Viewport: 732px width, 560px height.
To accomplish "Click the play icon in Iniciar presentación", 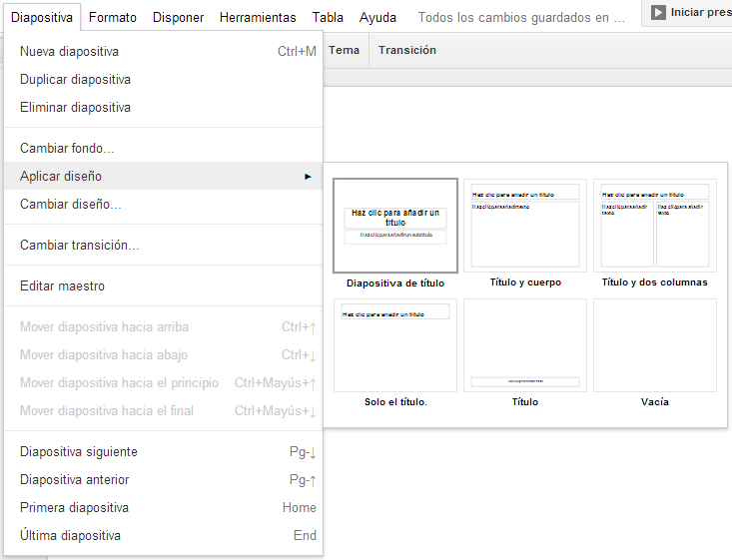I will (x=658, y=13).
